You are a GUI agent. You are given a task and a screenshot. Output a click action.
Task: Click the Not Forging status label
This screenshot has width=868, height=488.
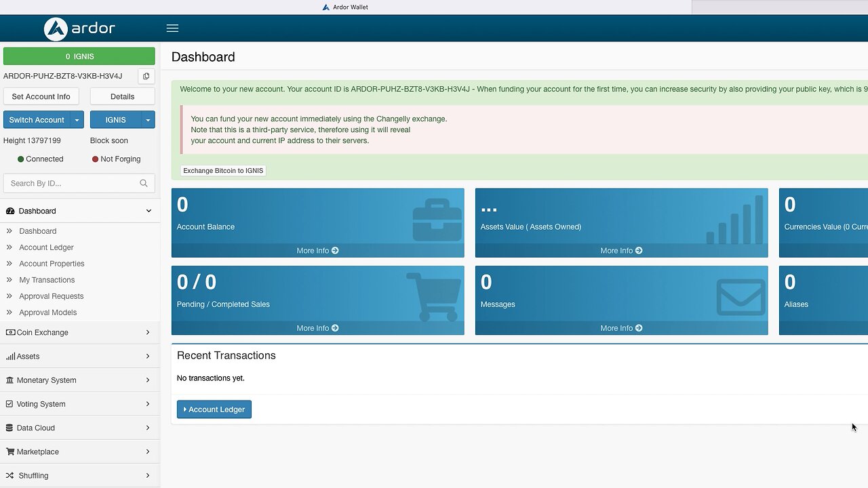tap(121, 159)
